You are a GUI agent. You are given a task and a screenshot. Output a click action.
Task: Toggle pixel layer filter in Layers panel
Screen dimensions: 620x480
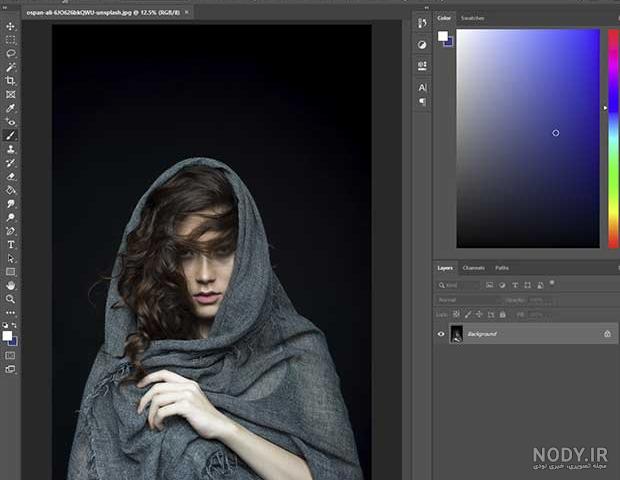490,285
